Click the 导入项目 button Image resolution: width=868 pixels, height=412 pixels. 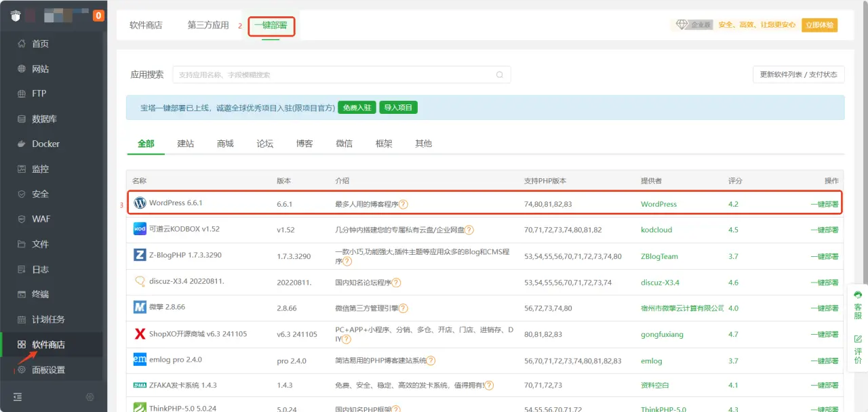pyautogui.click(x=398, y=107)
